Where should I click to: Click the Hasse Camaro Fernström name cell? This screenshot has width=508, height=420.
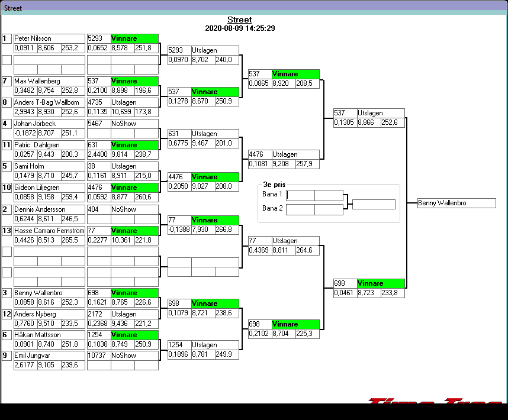coord(49,231)
